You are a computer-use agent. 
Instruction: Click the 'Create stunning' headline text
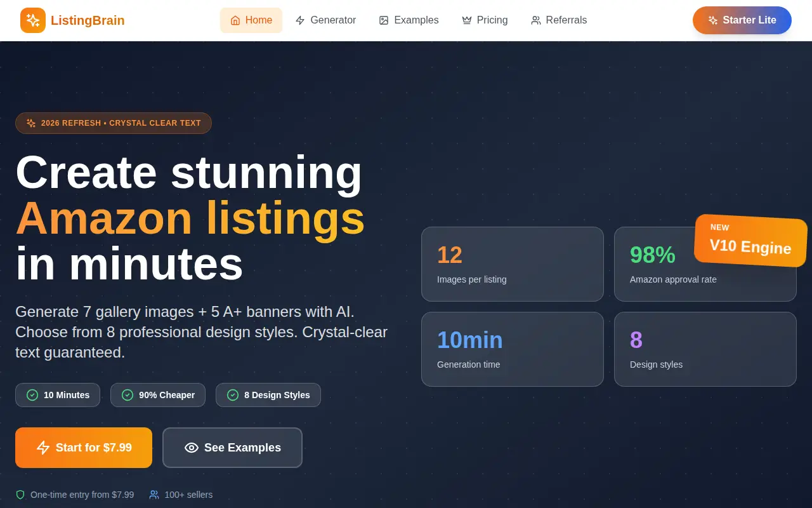point(189,172)
